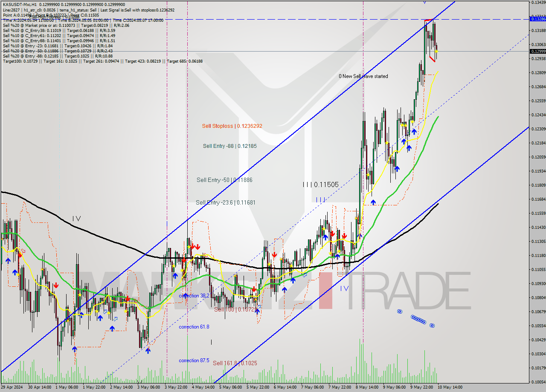The width and height of the screenshot is (546, 392).
Task: Click 0.12309 on the price axis
Action: pos(538,129)
